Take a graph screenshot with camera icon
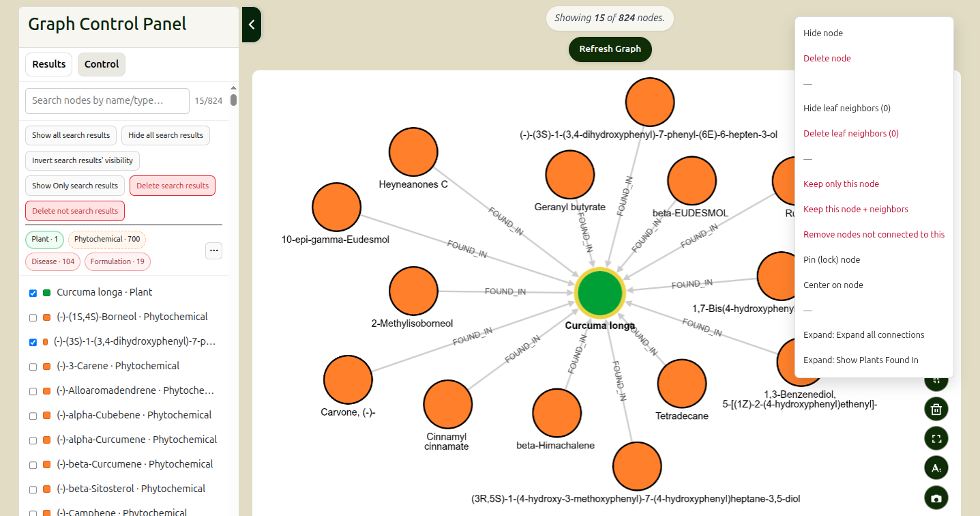This screenshot has height=516, width=980. [x=936, y=498]
